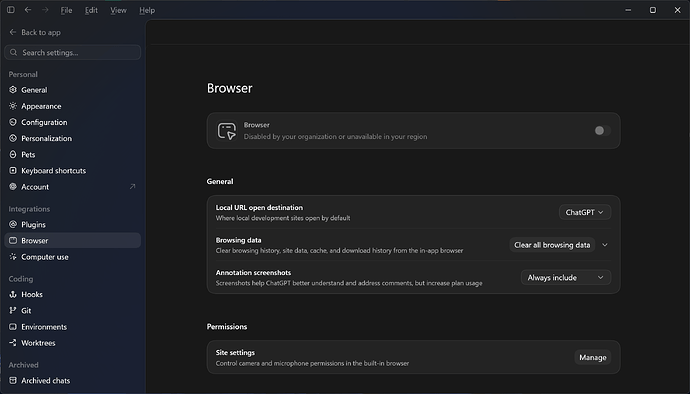The height and width of the screenshot is (394, 690).
Task: Open the Environments settings page
Action: 73,327
